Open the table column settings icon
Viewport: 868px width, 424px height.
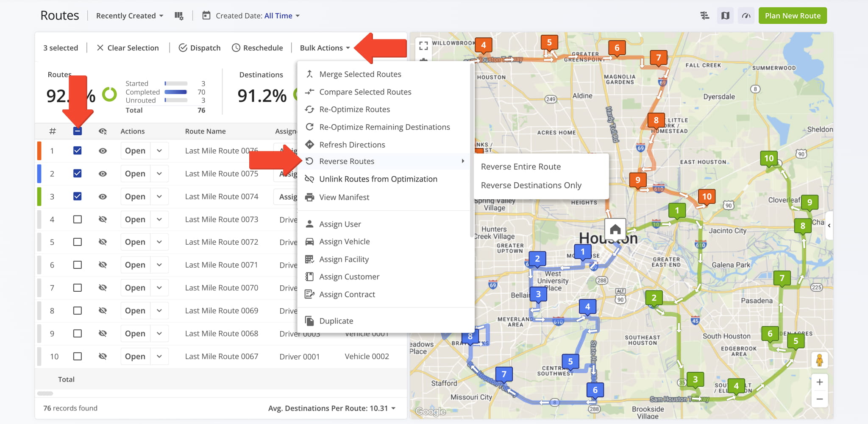(x=179, y=16)
